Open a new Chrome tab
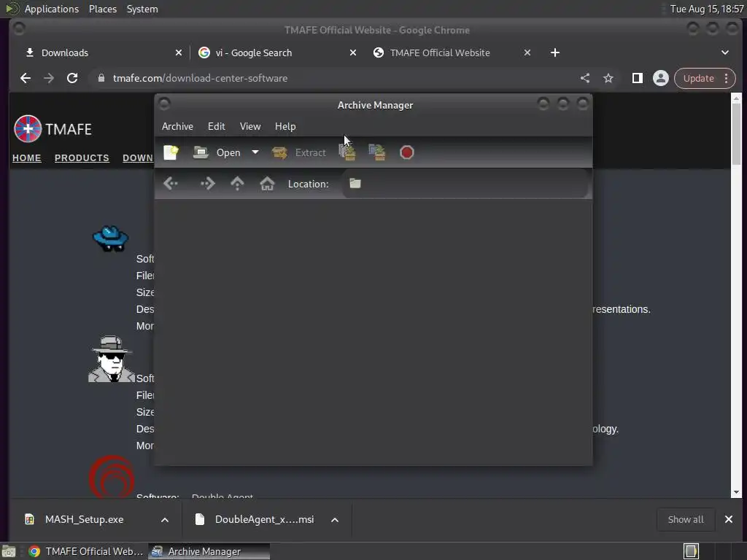Viewport: 747px width, 560px height. point(555,52)
